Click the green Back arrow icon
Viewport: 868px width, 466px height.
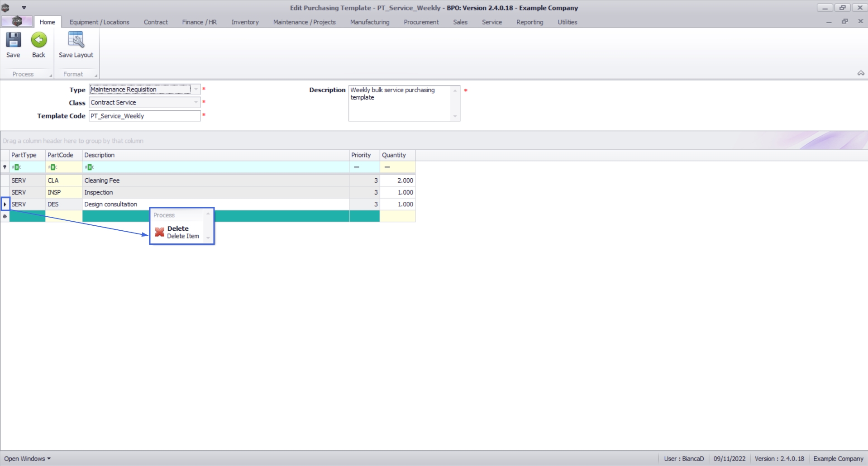(39, 40)
